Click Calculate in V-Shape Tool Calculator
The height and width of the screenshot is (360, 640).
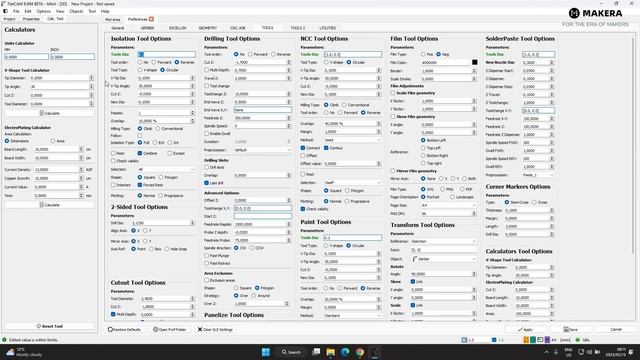(49, 113)
